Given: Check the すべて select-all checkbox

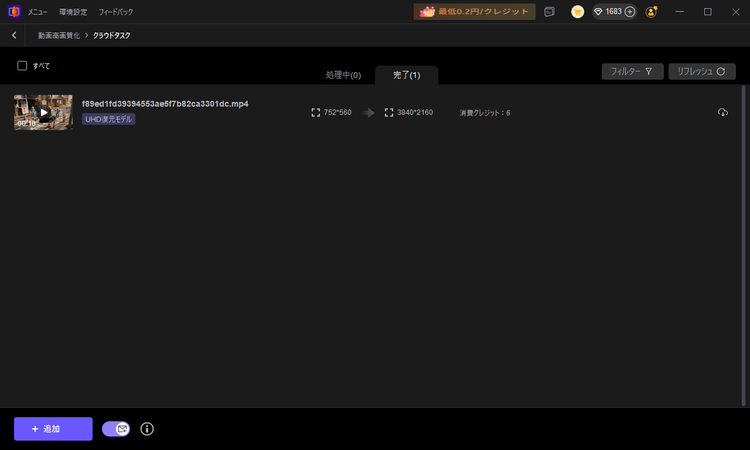Looking at the screenshot, I should click(x=22, y=66).
